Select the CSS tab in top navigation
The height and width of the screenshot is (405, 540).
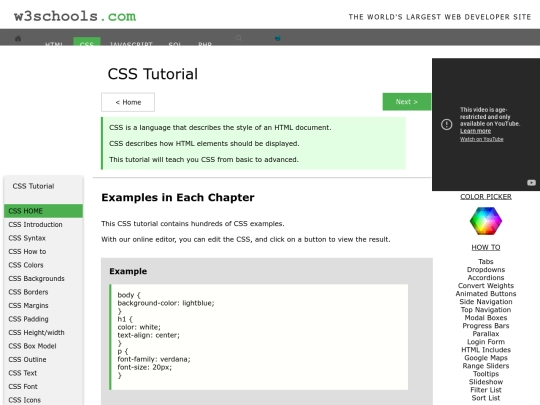point(87,41)
